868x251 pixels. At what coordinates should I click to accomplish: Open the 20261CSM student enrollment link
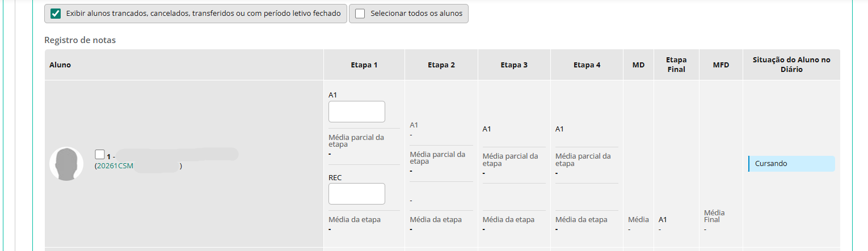click(x=115, y=166)
